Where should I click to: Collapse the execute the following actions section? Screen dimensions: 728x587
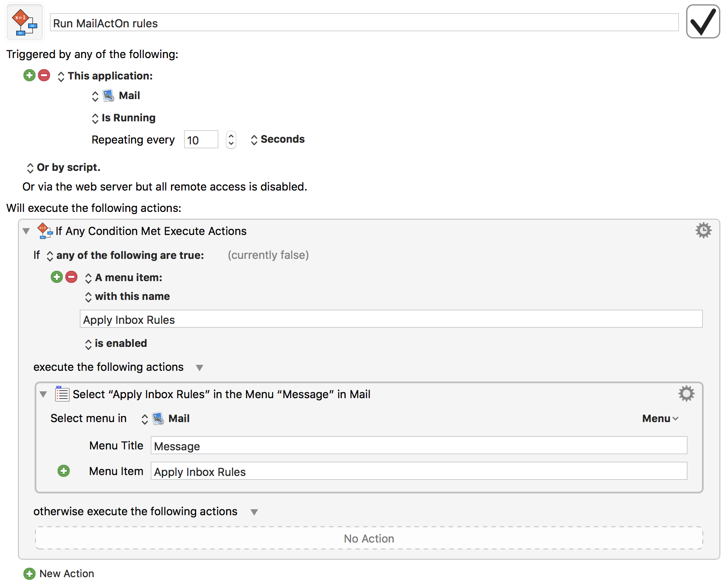tap(199, 368)
